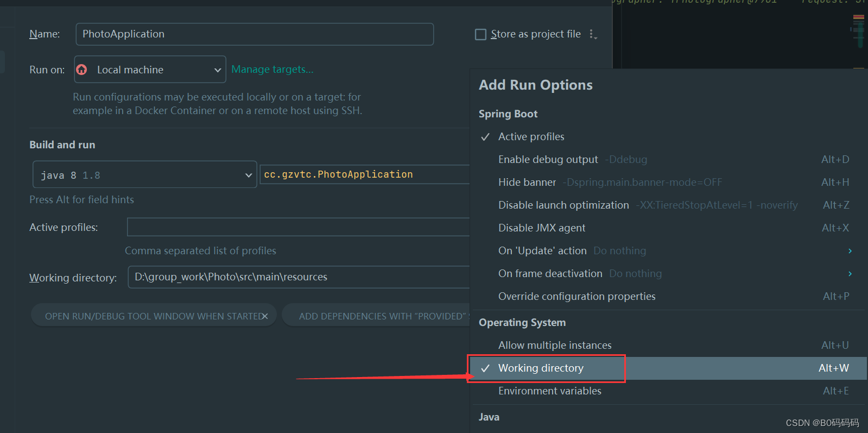Click the Add dependencies with "provided" chip

377,316
